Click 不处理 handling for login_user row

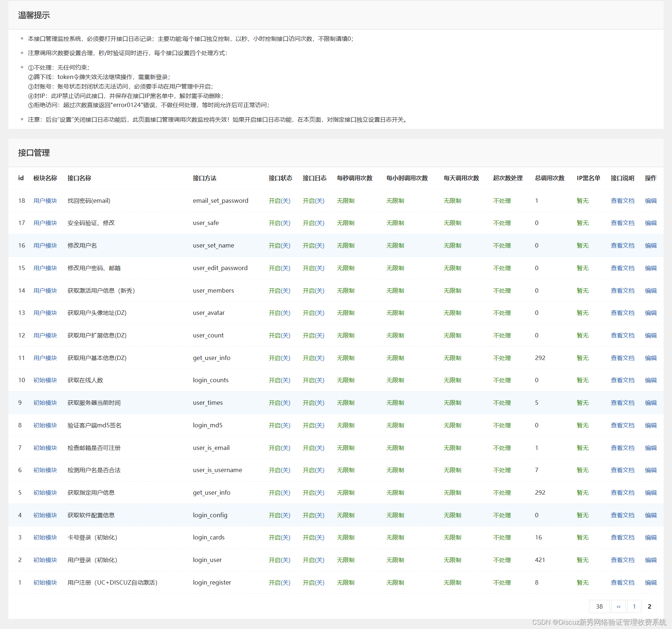(x=502, y=560)
